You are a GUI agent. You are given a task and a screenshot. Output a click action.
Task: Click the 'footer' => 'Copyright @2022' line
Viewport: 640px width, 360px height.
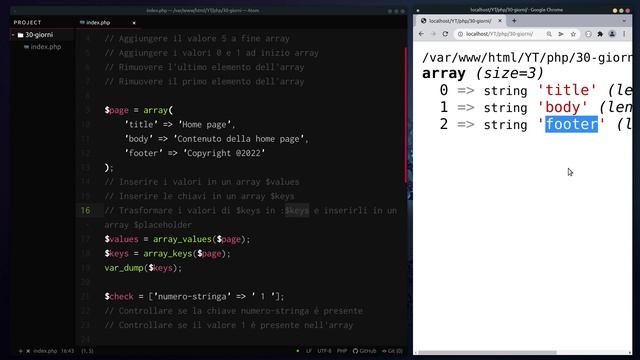(x=195, y=153)
